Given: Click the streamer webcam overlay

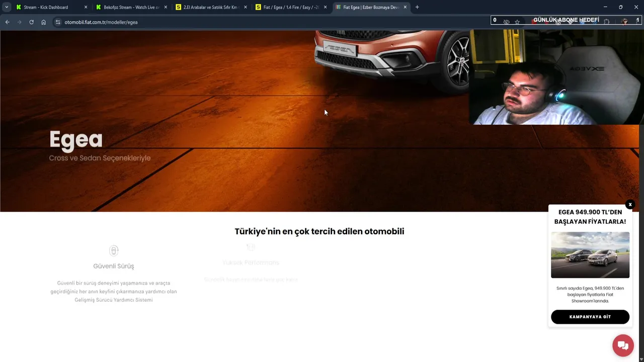Looking at the screenshot, I should coord(556,77).
